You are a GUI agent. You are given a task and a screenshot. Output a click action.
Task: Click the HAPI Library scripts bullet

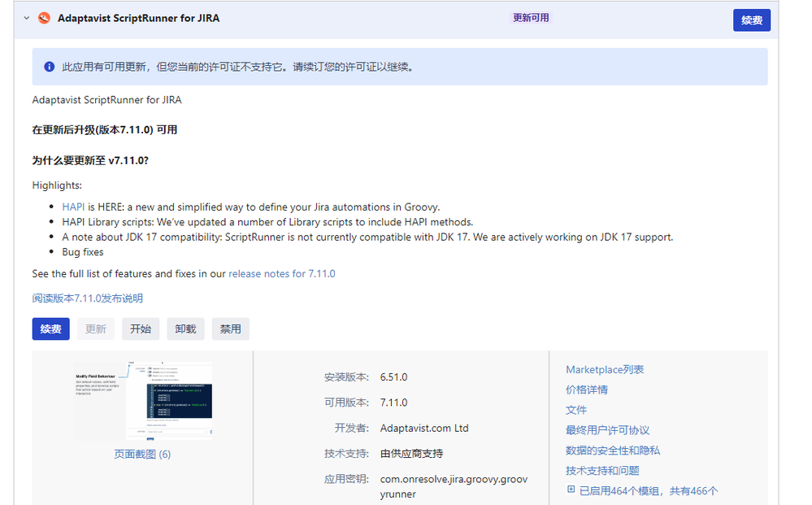click(267, 222)
